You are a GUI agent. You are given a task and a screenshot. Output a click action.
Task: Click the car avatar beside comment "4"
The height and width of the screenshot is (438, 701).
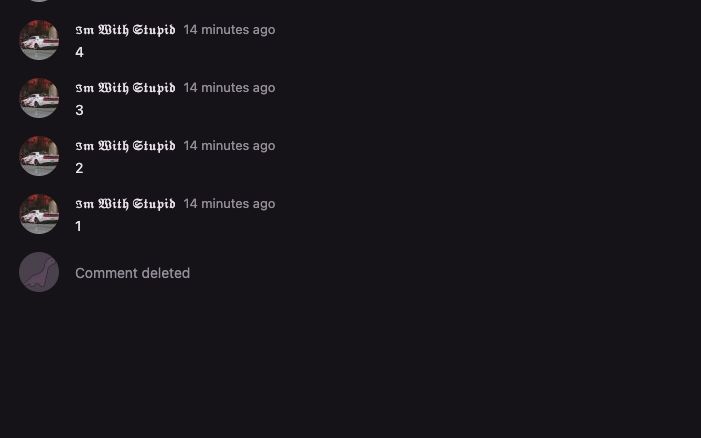39,40
